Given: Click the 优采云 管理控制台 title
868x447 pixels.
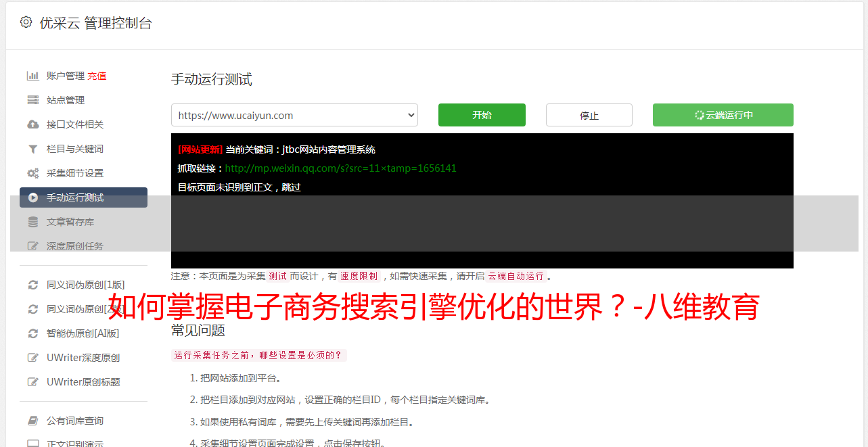Looking at the screenshot, I should coord(95,23).
